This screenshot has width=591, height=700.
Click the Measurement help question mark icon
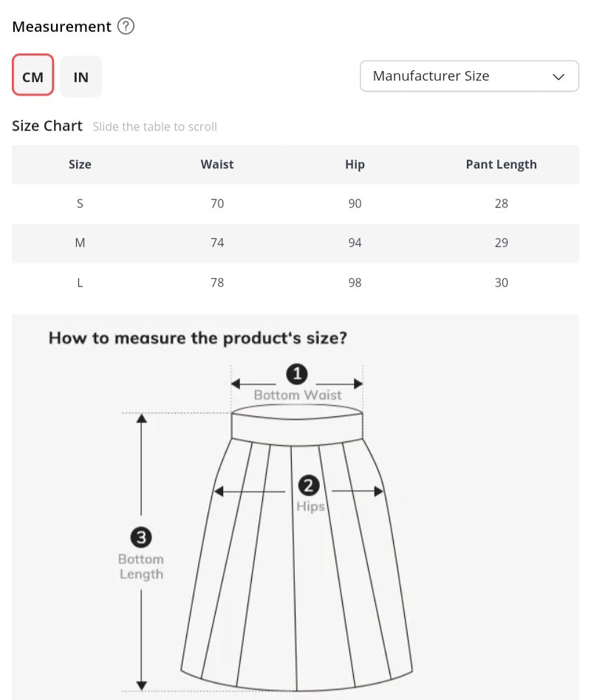pyautogui.click(x=126, y=27)
